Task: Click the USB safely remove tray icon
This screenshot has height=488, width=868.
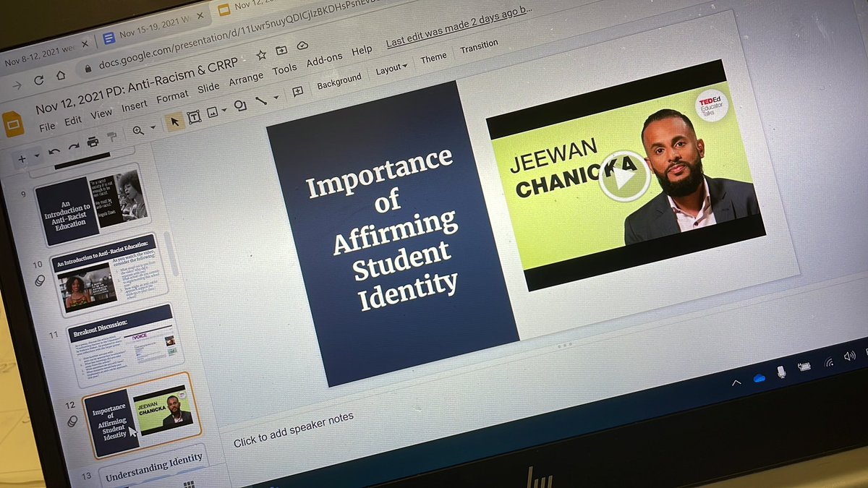Action: (x=781, y=372)
